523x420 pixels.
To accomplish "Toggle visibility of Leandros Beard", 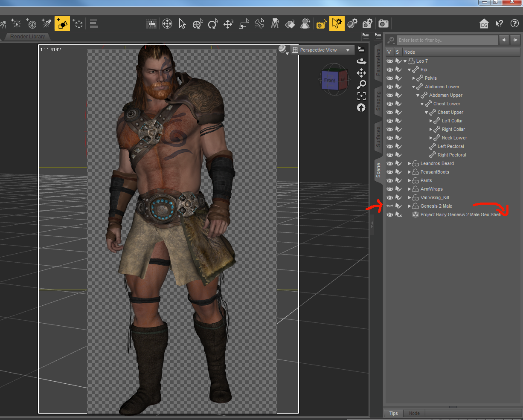I will tap(389, 163).
